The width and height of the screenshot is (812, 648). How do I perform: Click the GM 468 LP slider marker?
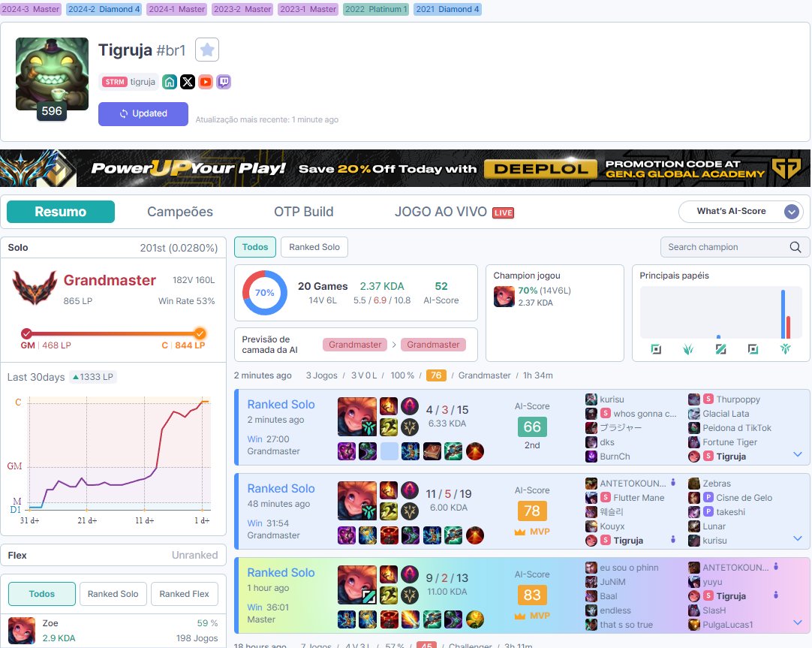(x=26, y=333)
